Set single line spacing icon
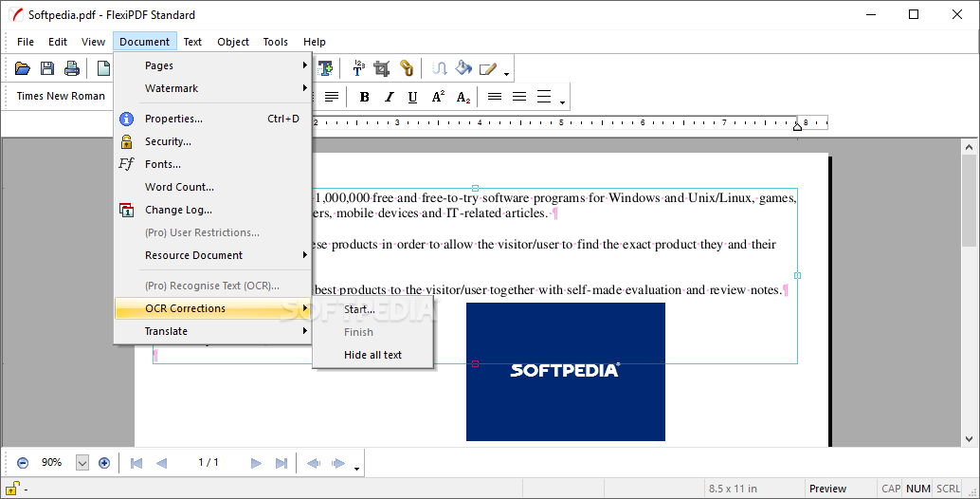Screen dimensions: 980x499 click(495, 97)
